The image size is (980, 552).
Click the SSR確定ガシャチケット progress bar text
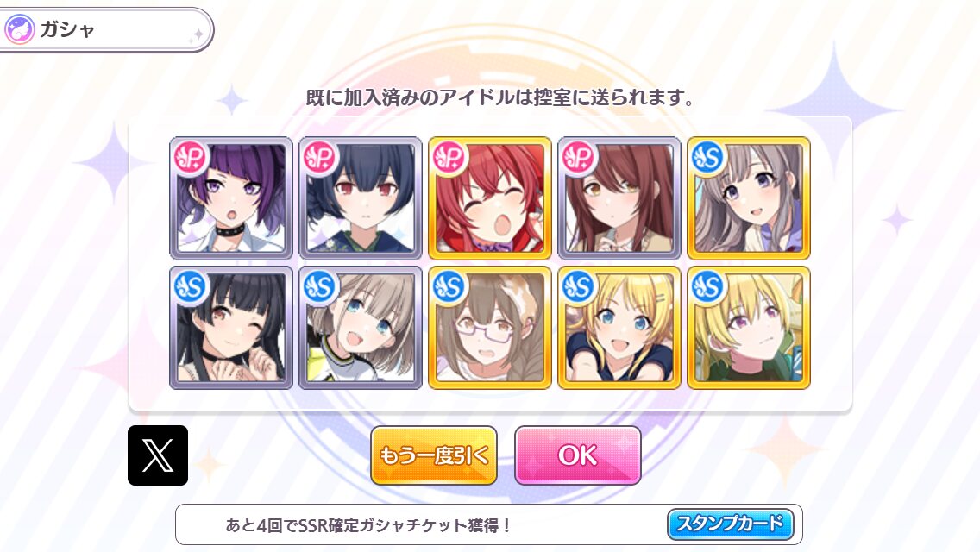tap(367, 525)
